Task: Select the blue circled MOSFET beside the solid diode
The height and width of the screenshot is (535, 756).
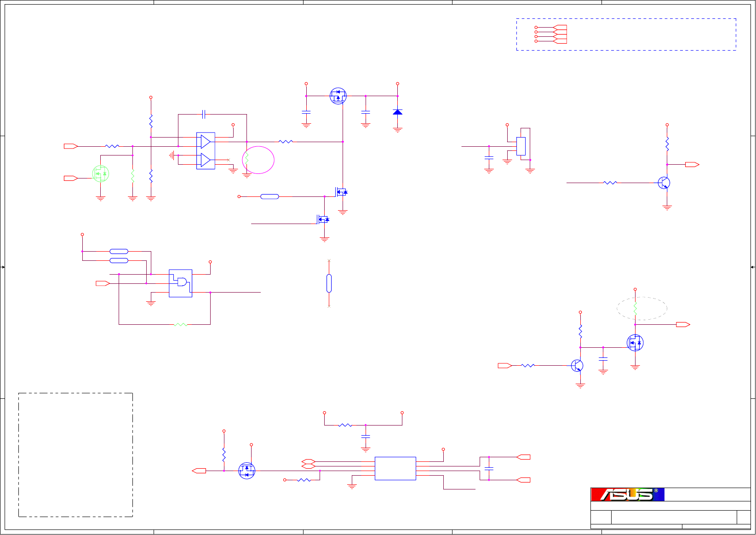Action: (x=338, y=96)
